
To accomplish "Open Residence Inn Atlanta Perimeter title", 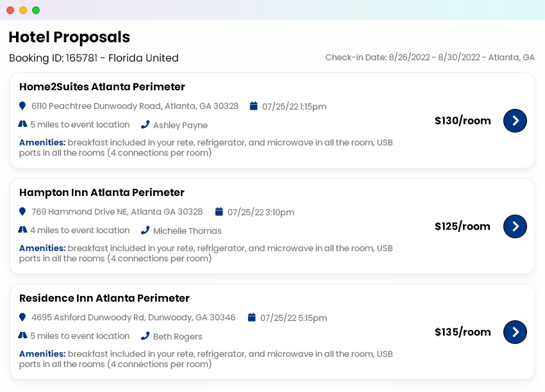I will pos(104,298).
